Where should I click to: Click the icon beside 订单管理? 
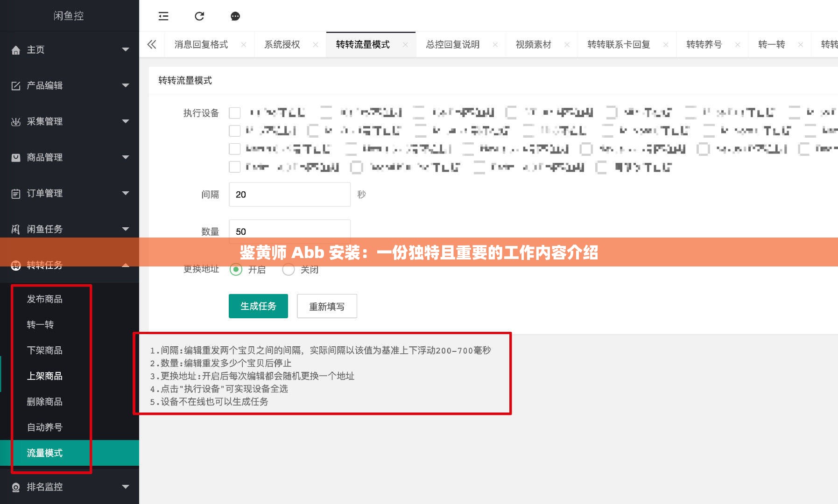(x=16, y=194)
